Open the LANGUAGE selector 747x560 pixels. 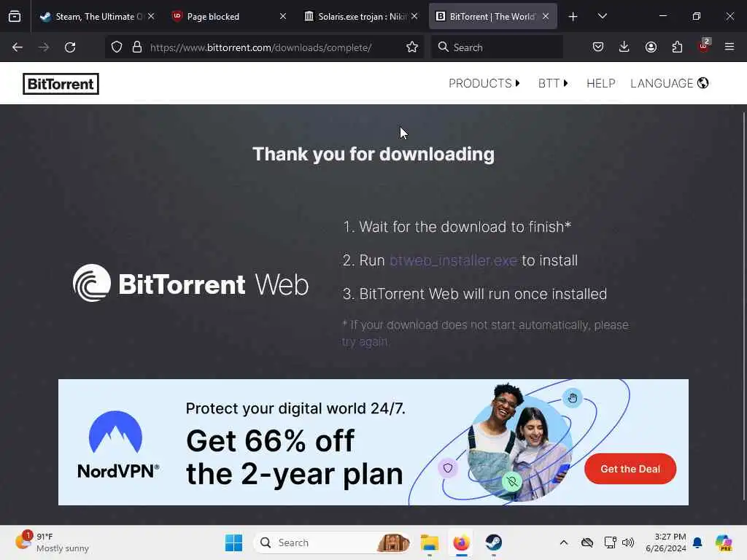click(x=670, y=83)
